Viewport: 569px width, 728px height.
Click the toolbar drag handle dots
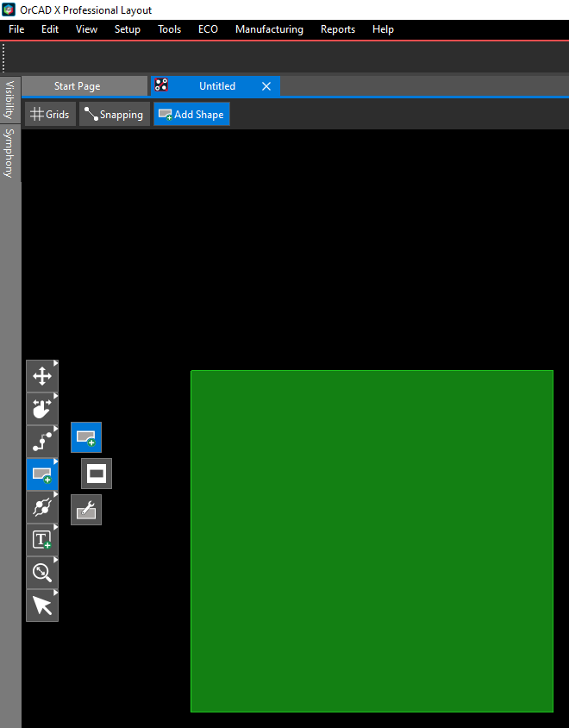[3, 58]
